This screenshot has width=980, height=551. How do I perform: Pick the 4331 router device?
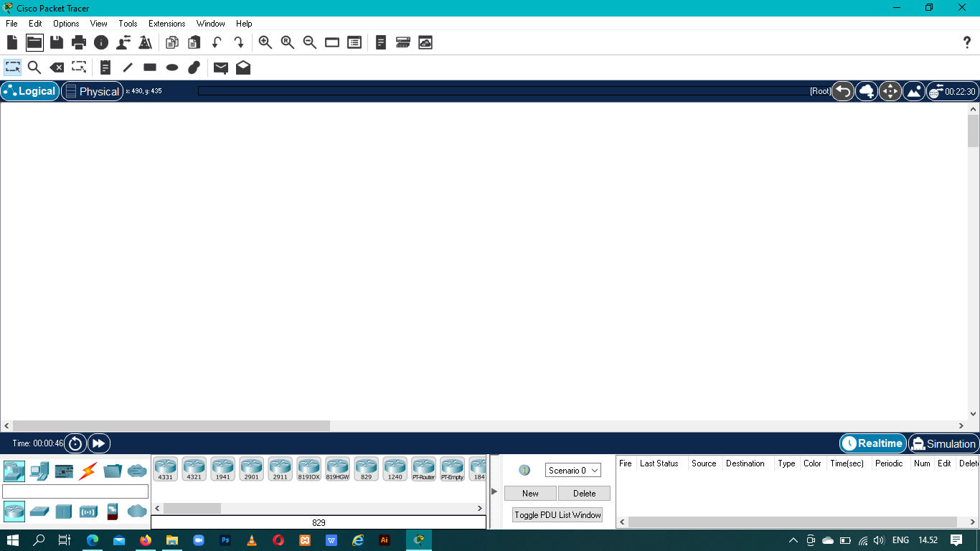(x=166, y=468)
